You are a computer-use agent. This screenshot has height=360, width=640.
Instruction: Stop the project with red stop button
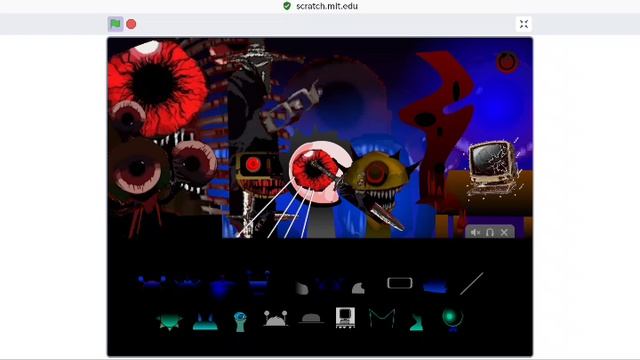point(131,24)
